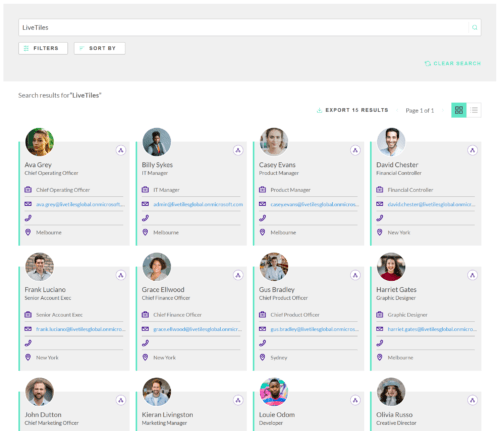Screen dimensions: 500x431
Task: Clear the current search
Action: click(x=453, y=63)
